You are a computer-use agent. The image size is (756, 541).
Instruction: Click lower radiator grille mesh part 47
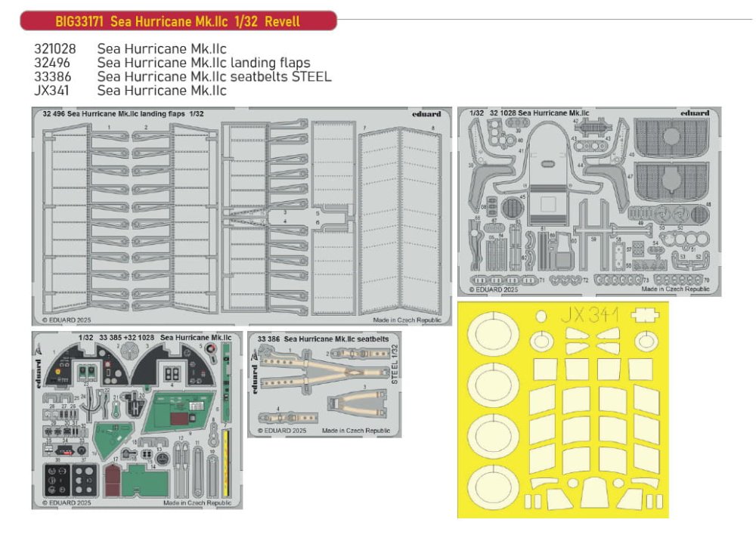pyautogui.click(x=671, y=181)
